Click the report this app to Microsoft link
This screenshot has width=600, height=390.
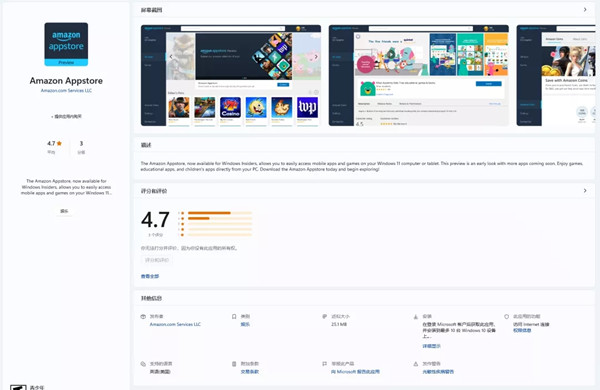pyautogui.click(x=355, y=372)
